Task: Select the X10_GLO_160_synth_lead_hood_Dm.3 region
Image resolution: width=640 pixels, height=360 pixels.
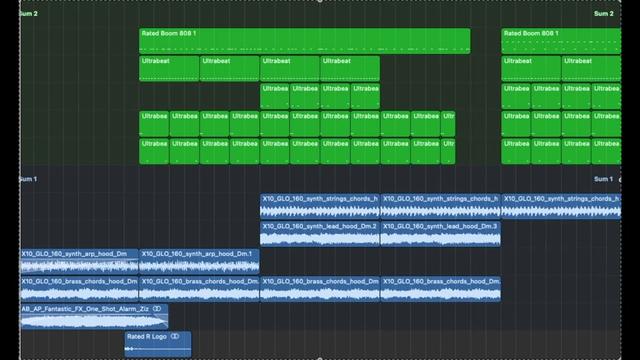Action: (x=440, y=233)
